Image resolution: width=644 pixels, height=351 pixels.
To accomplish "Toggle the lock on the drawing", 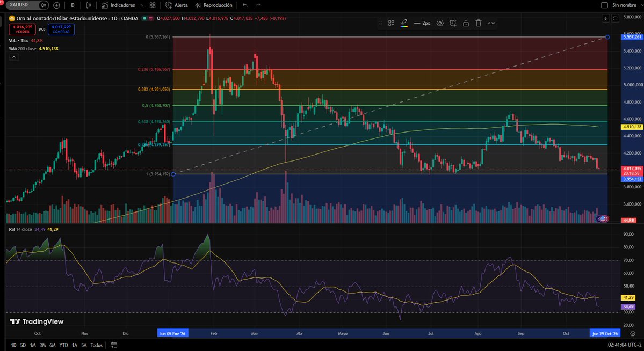I will click(466, 23).
